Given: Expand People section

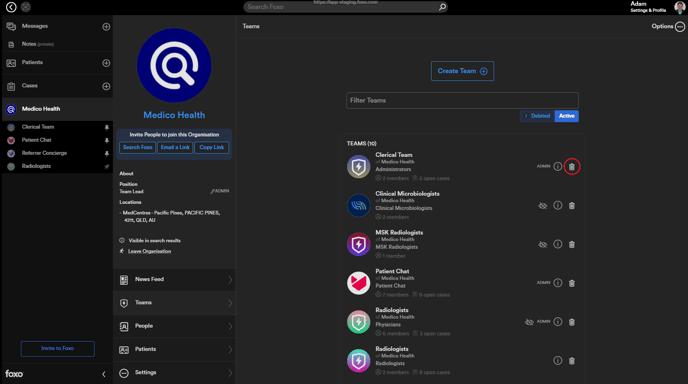Looking at the screenshot, I should pos(174,326).
